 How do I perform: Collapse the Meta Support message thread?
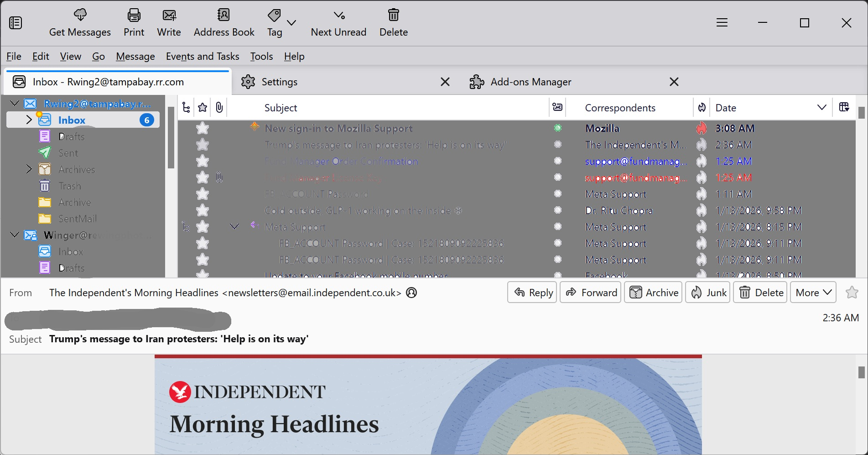click(x=234, y=227)
